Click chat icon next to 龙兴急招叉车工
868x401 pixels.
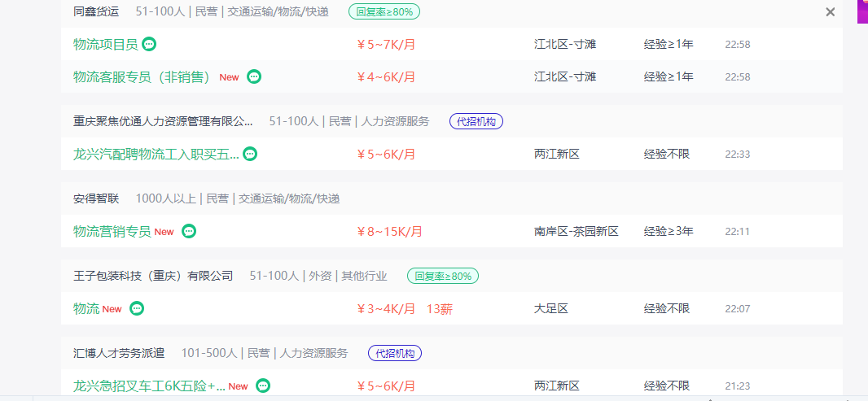click(263, 386)
